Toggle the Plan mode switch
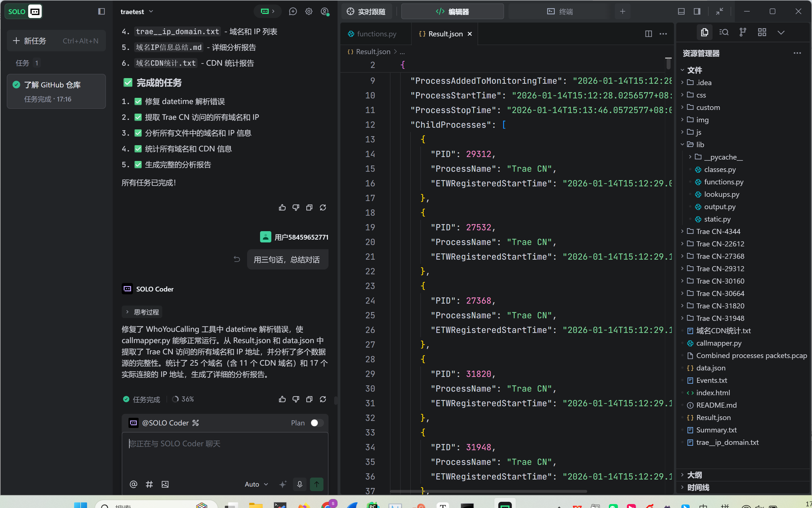This screenshot has width=812, height=508. (317, 423)
